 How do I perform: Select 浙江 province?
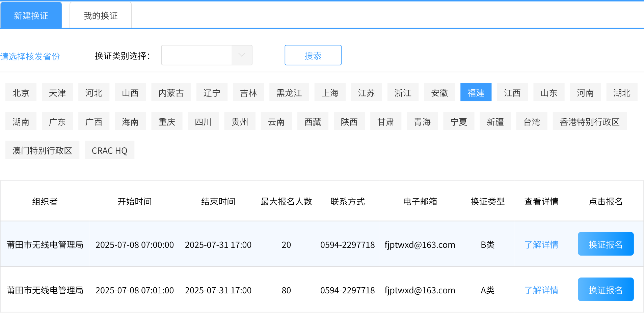[x=403, y=92]
